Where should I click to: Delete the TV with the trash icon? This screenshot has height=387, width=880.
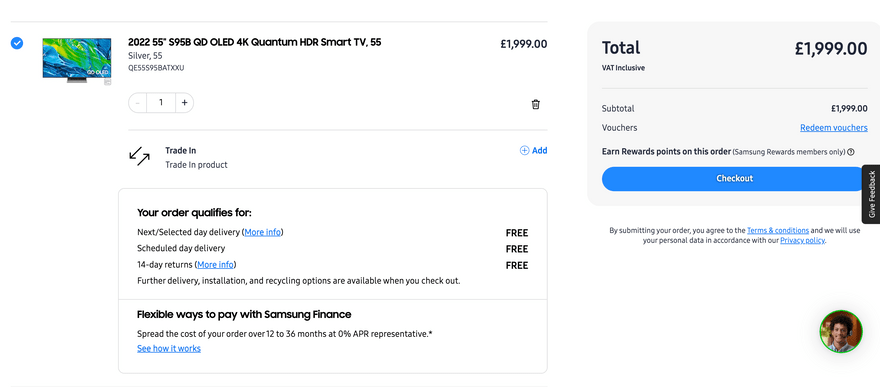[535, 104]
